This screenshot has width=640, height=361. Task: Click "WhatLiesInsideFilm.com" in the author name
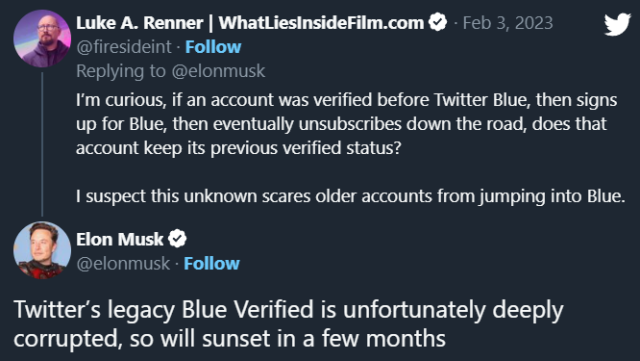pyautogui.click(x=321, y=23)
